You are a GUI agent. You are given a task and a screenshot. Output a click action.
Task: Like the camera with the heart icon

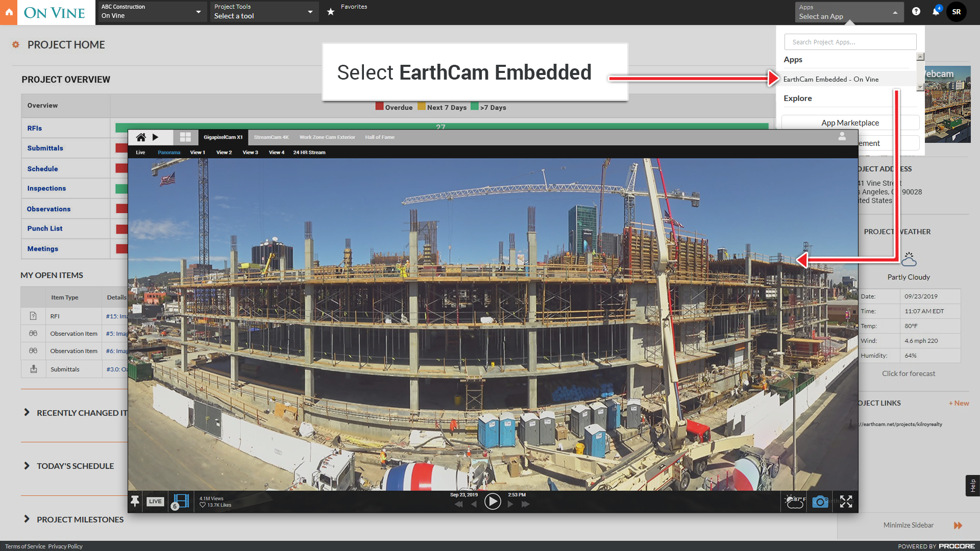pos(203,505)
